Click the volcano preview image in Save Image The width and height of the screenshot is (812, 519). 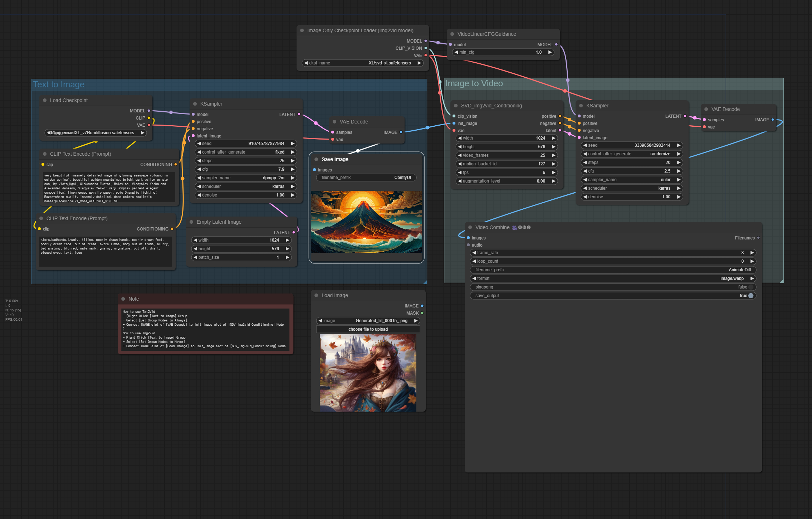coord(366,222)
